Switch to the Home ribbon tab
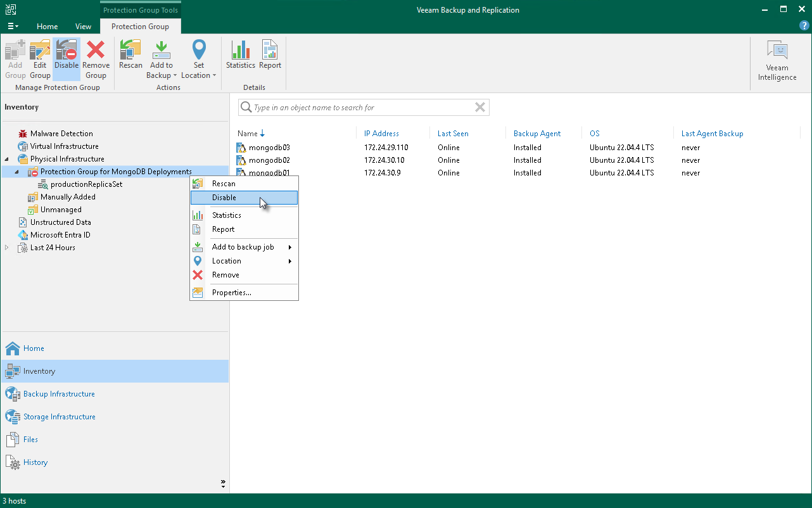Screen dimensions: 812x508 coord(47,27)
